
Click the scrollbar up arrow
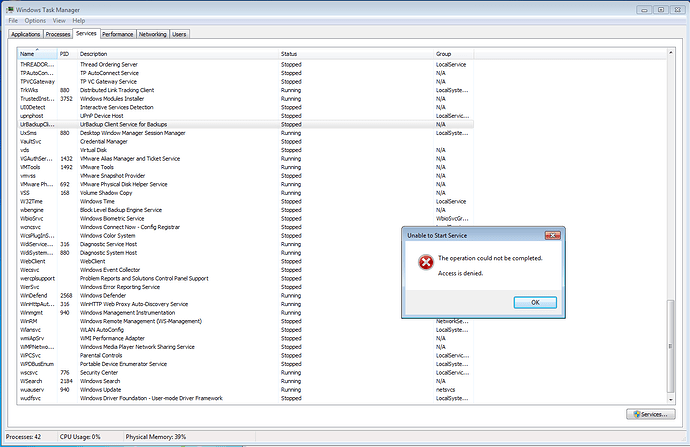(x=671, y=53)
